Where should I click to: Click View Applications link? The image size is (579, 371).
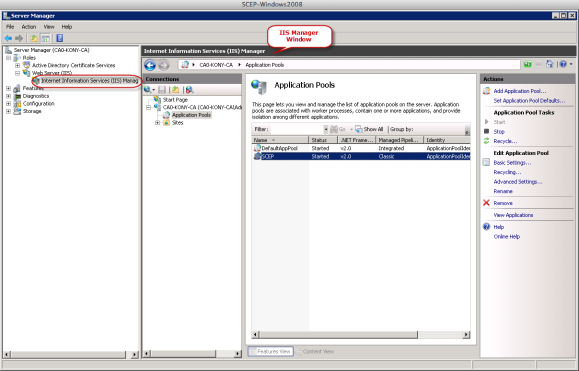click(x=513, y=215)
